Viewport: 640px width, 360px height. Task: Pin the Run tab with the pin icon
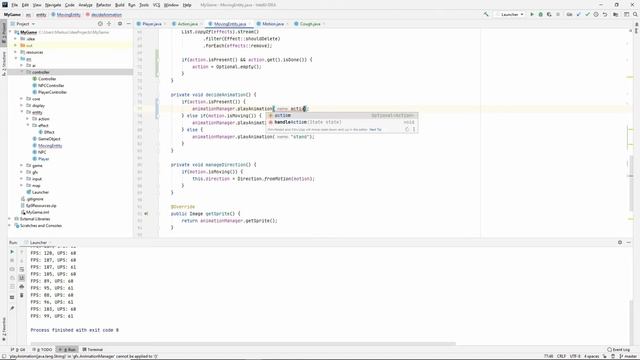(12, 309)
